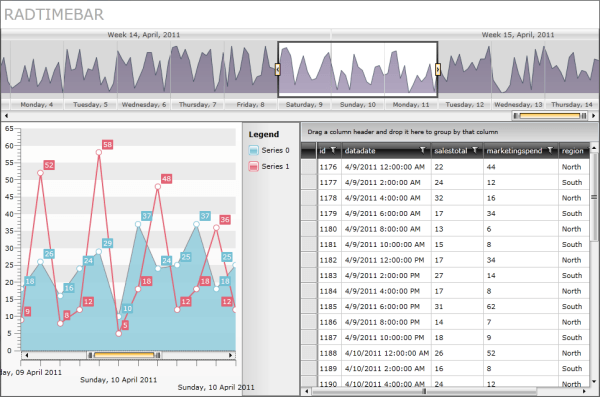Image resolution: width=600 pixels, height=397 pixels.
Task: Click the chart yellow zoom scrollbar thumb
Action: (x=124, y=355)
